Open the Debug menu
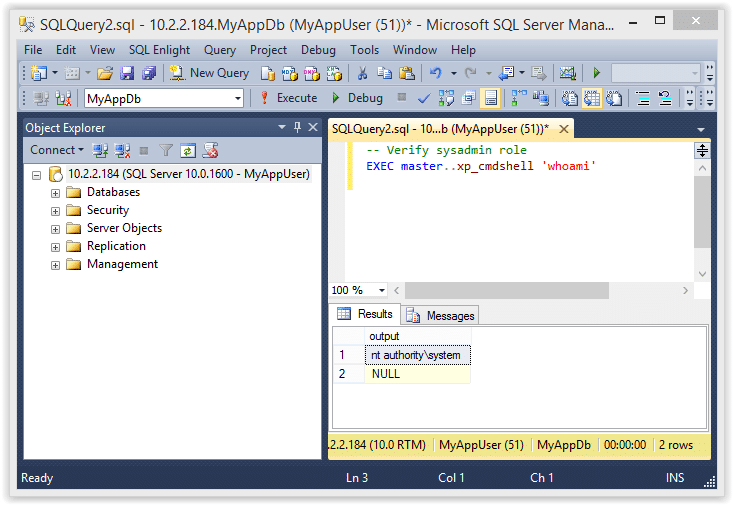Screen dimensions: 733x505 coord(318,50)
